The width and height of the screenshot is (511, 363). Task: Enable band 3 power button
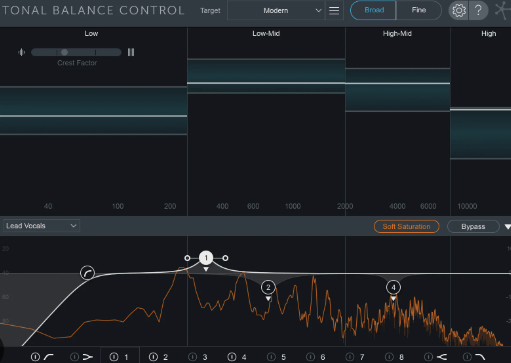tap(192, 357)
